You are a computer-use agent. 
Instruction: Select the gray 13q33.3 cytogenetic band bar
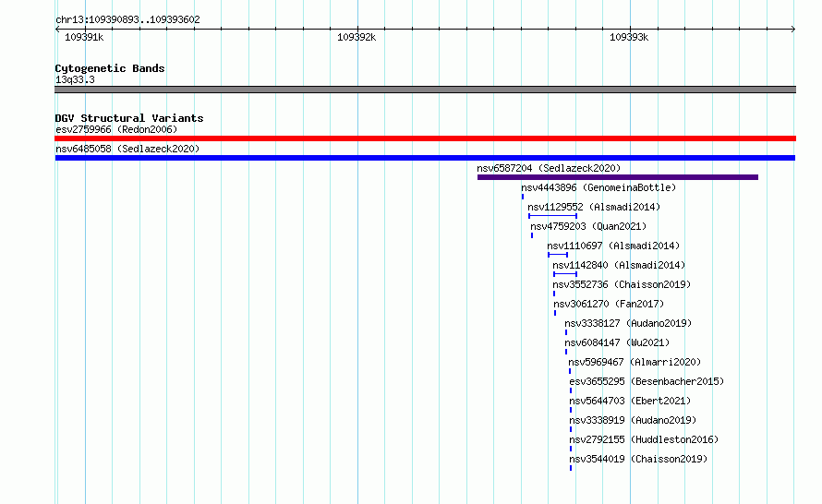(425, 90)
